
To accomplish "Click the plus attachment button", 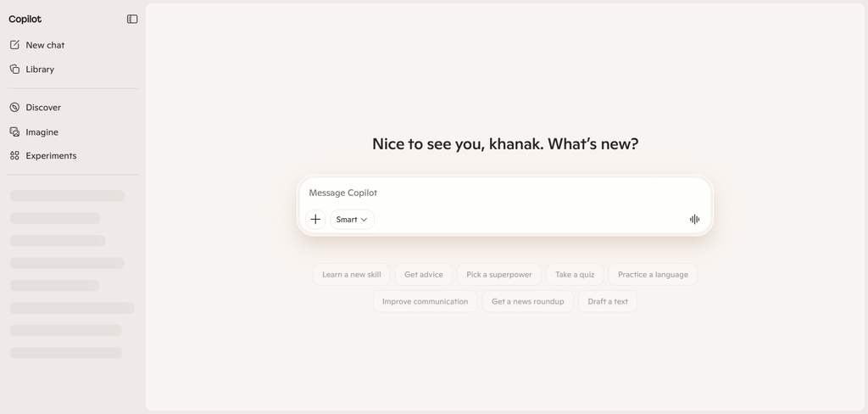I will (x=315, y=220).
